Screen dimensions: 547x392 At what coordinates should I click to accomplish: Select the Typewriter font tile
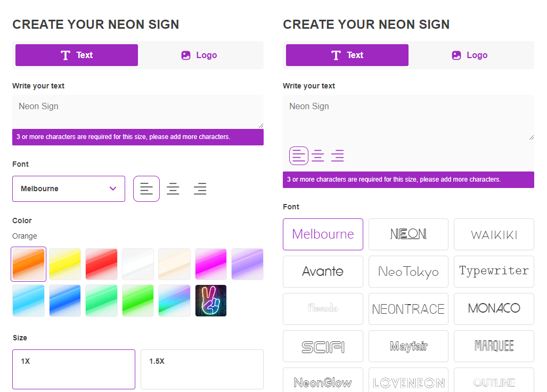tap(494, 272)
